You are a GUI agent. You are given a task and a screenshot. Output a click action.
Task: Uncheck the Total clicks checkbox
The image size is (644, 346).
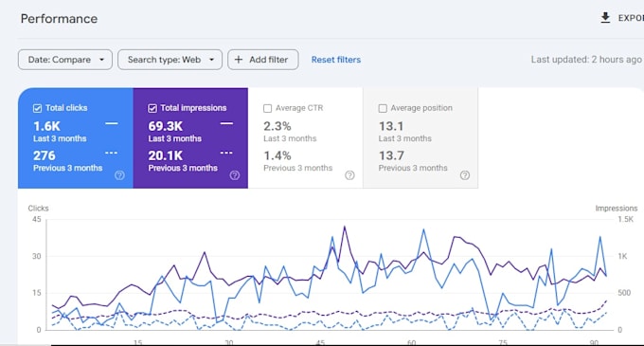point(37,108)
